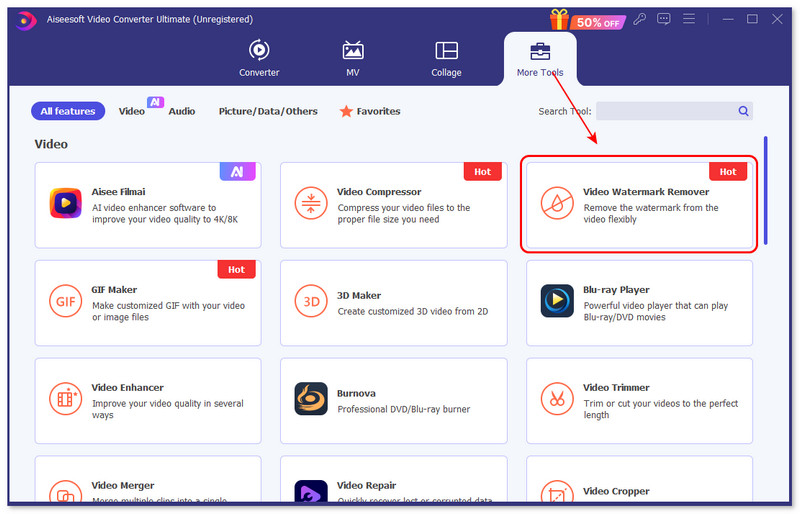The height and width of the screenshot is (514, 800).
Task: Click the 50% OFF gift promotion
Action: [x=587, y=20]
